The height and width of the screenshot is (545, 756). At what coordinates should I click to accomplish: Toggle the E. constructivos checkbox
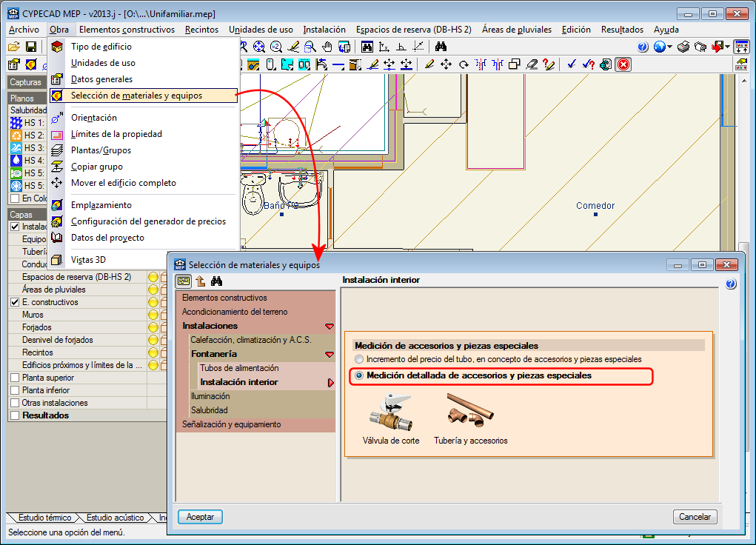pos(15,302)
